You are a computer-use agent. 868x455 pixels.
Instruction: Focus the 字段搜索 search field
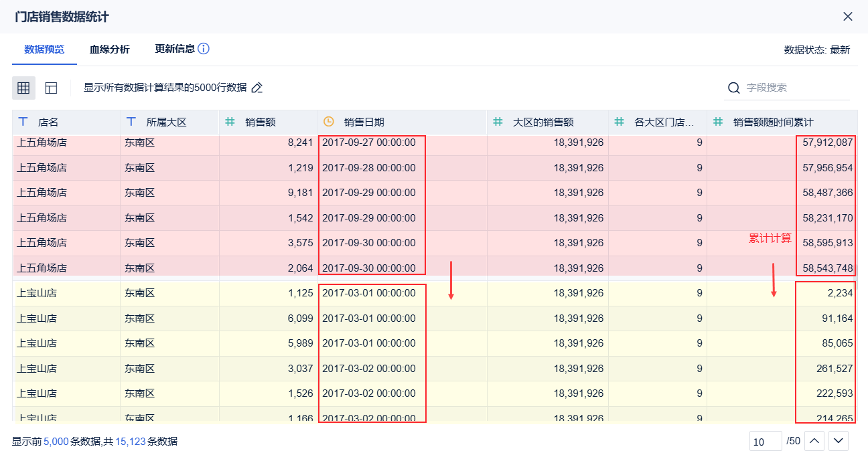794,88
